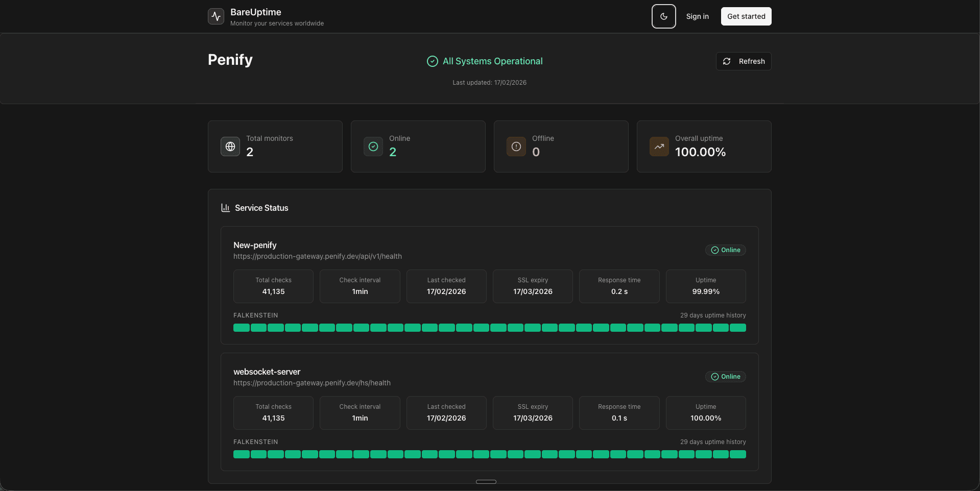
Task: Click the green checkmark beside All Systems Operational
Action: point(432,61)
